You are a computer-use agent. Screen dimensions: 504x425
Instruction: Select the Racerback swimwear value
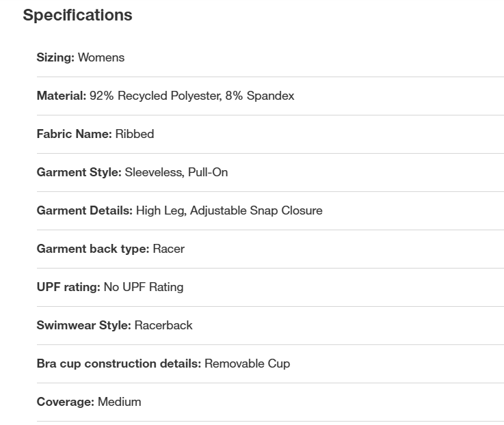tap(163, 325)
